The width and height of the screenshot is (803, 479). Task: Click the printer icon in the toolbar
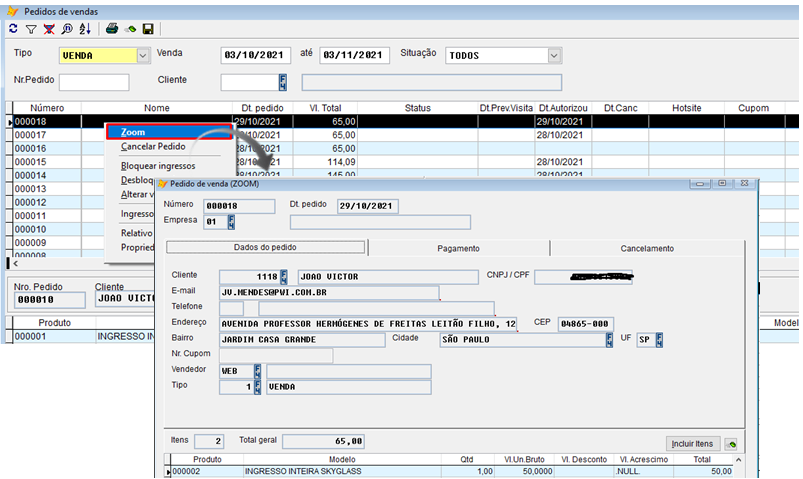(x=112, y=30)
